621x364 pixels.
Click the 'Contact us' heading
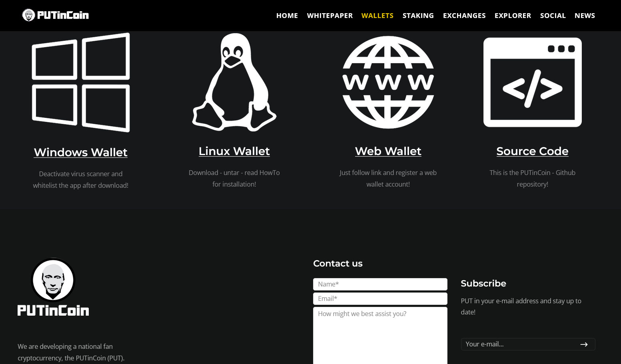[338, 263]
